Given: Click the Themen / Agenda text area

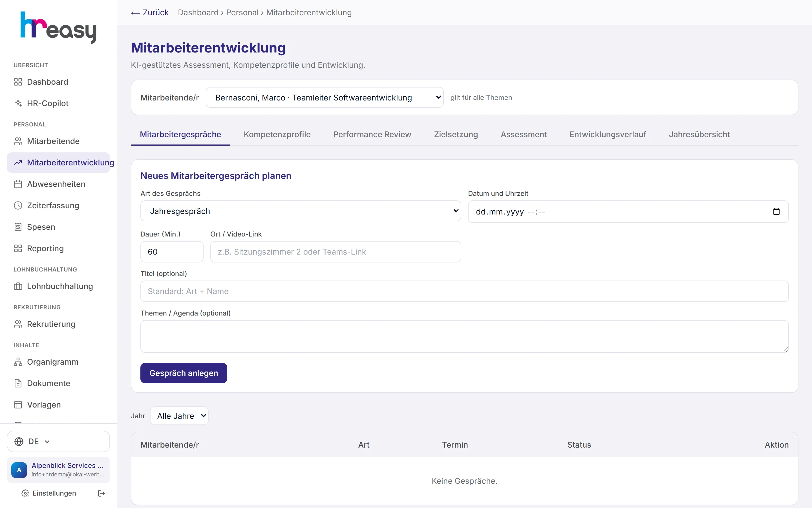Looking at the screenshot, I should coord(464,336).
